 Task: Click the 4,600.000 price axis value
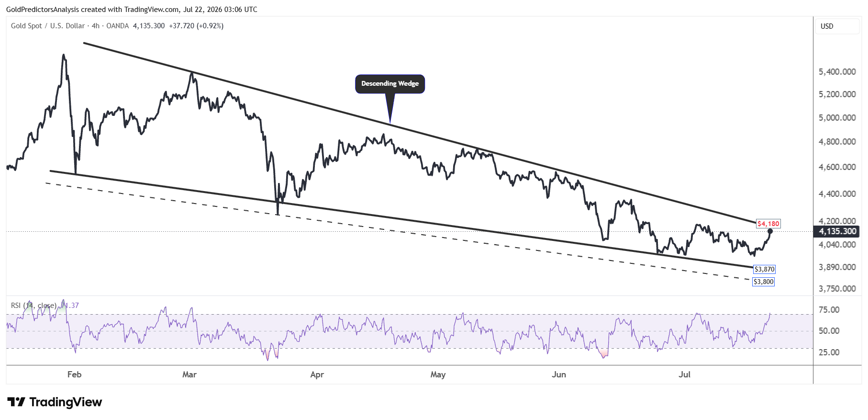[837, 167]
